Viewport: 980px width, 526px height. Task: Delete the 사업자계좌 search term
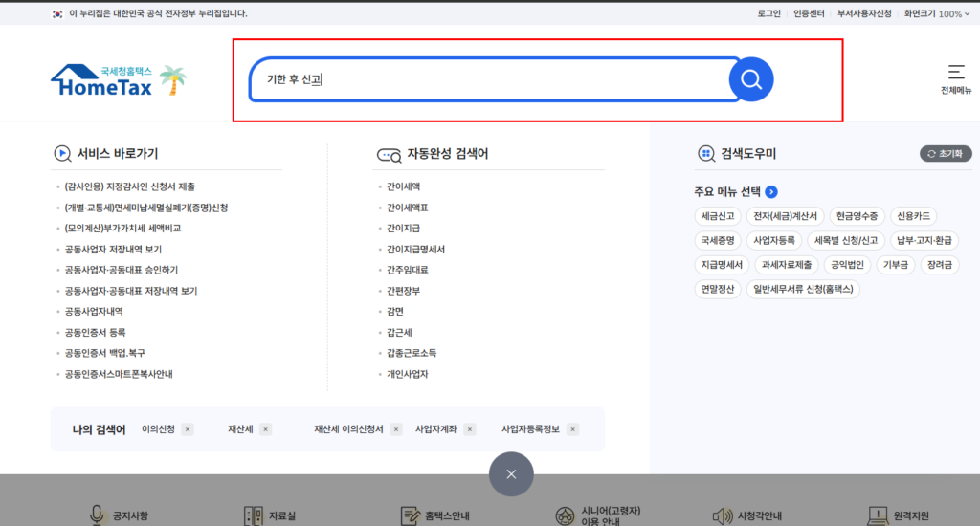coord(470,429)
